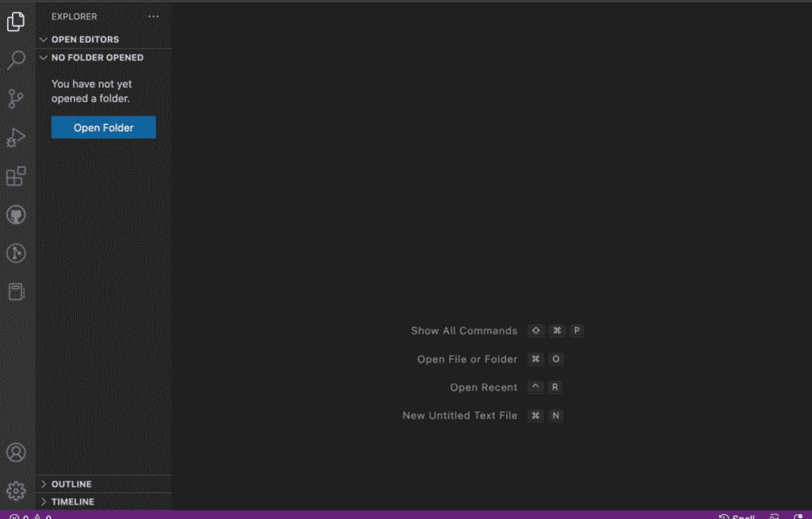Open the Explorer view in activity bar
Viewport: 812px width, 519px height.
(x=16, y=22)
